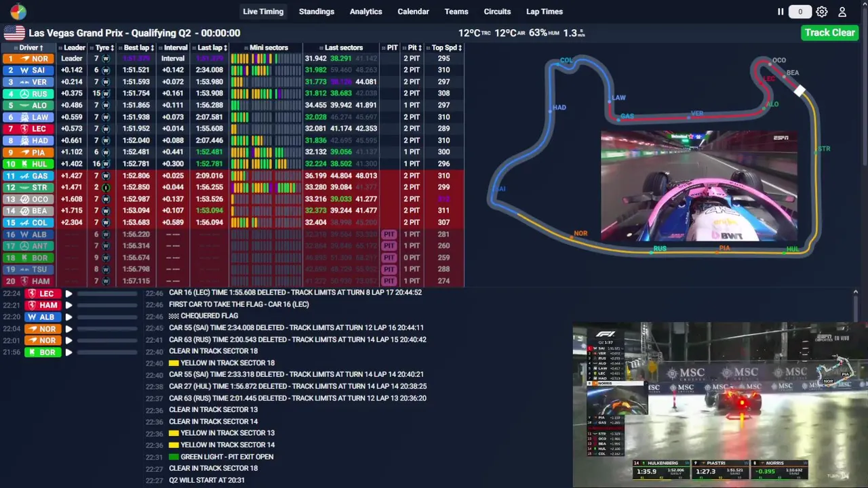Sort the table by Top Spd column
This screenshot has height=488, width=868.
(x=446, y=47)
